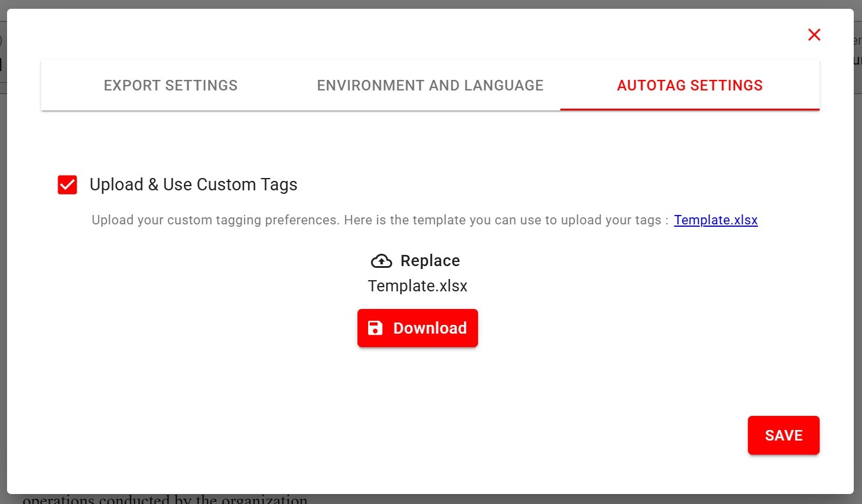Click the SAVE button
This screenshot has width=862, height=504.
[783, 435]
